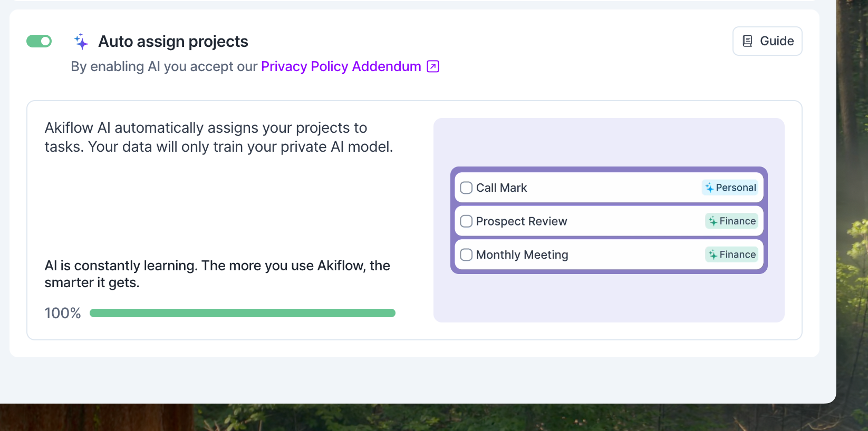The image size is (868, 431).
Task: Select the Call Mark task title
Action: tap(501, 188)
